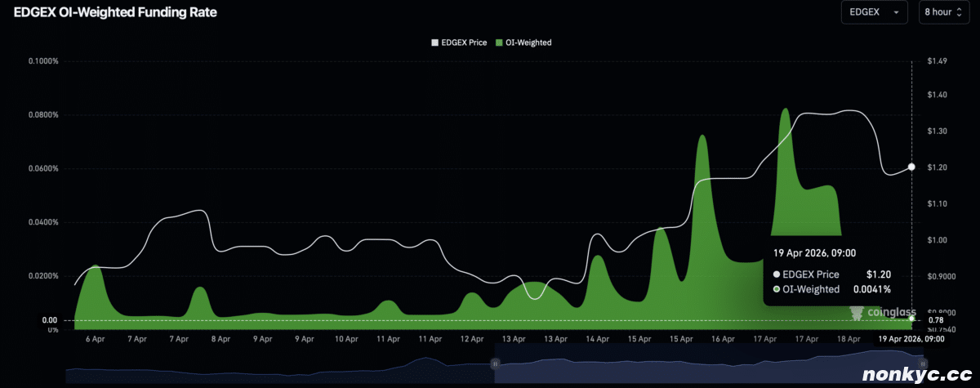Viewport: 980px width, 388px height.
Task: Toggle the EDGEX Price legend series
Action: (460, 42)
